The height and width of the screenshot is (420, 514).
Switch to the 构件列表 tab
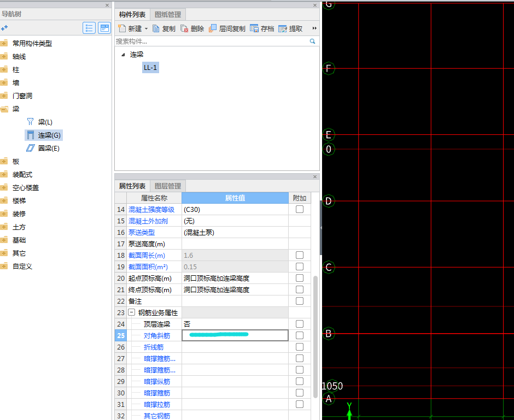(x=132, y=14)
